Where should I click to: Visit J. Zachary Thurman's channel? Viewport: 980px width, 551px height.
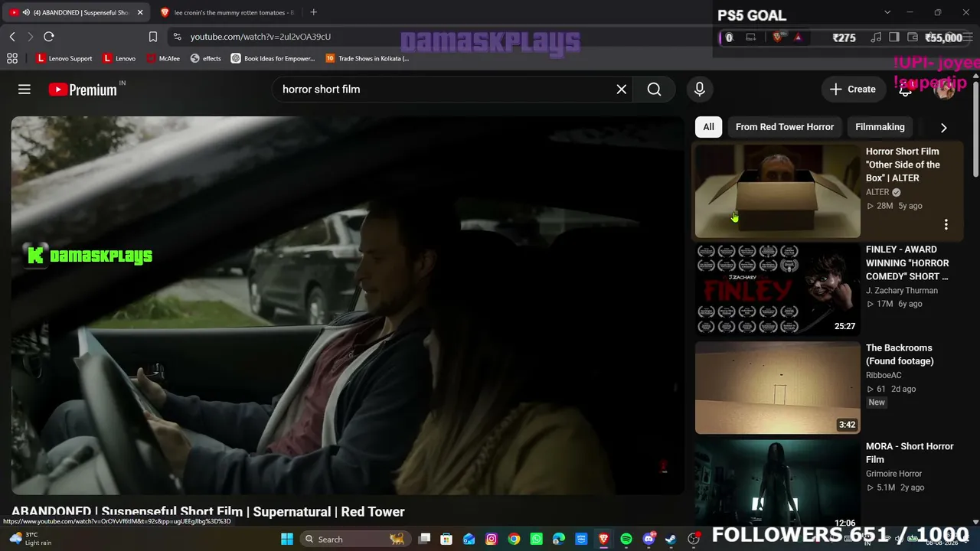902,291
